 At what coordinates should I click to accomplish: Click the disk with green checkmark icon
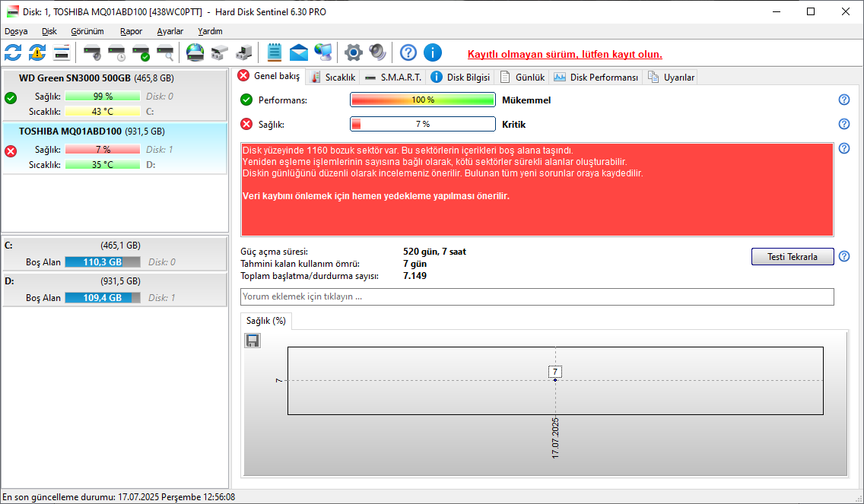141,53
